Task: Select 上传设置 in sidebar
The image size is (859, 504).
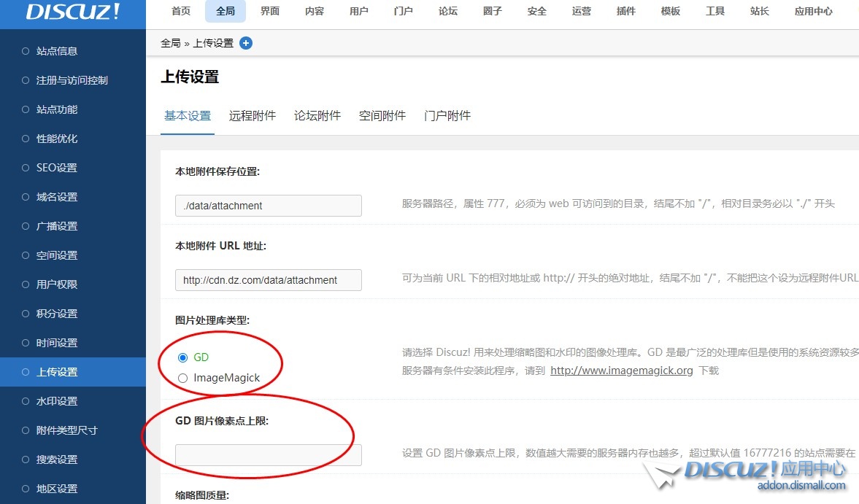Action: coord(73,372)
